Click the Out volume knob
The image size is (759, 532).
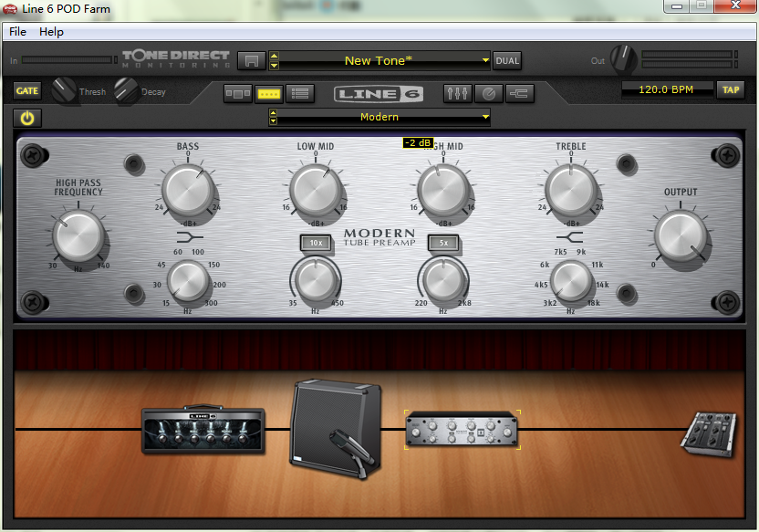click(x=624, y=58)
